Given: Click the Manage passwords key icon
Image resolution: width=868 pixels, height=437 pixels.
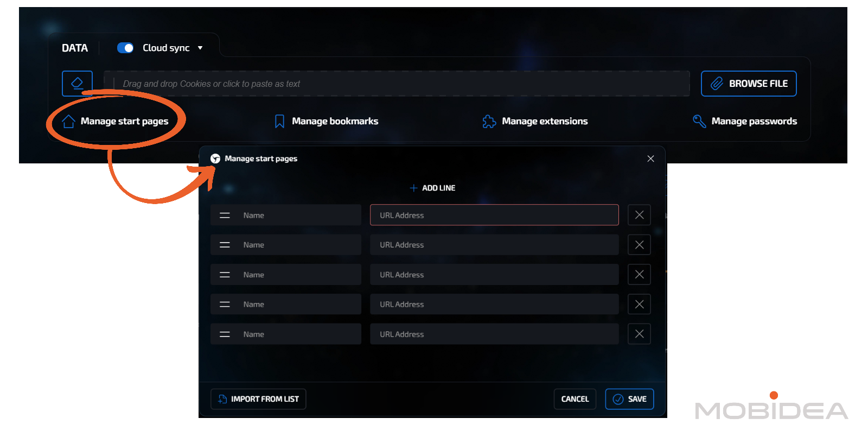Looking at the screenshot, I should pos(699,121).
